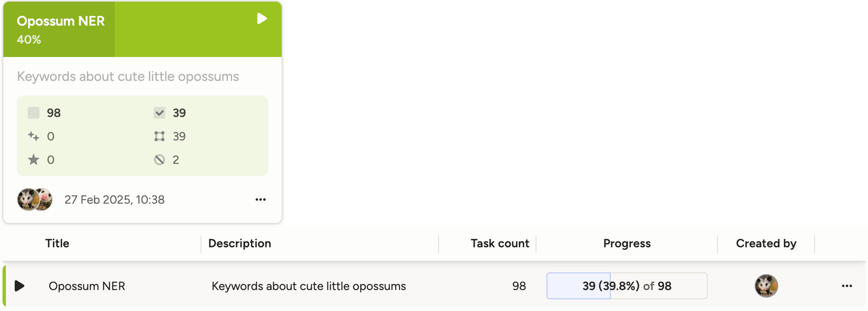Open the Opossum NER project title

point(60,21)
